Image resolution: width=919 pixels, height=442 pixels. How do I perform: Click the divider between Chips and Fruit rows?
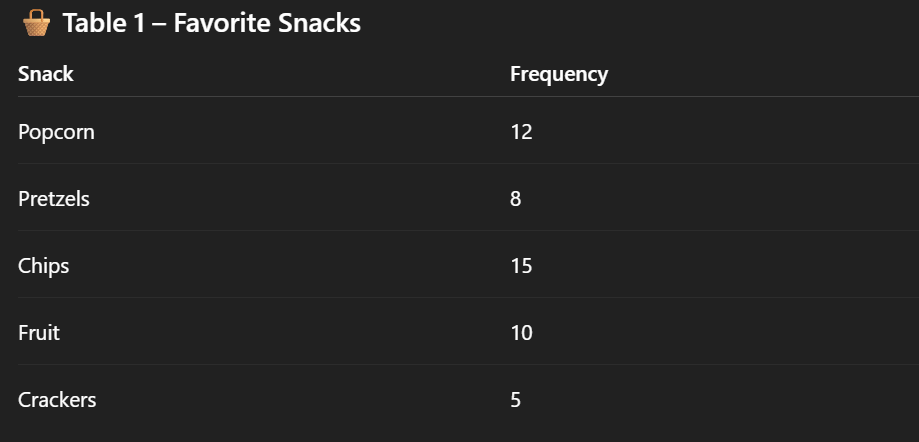pyautogui.click(x=460, y=298)
